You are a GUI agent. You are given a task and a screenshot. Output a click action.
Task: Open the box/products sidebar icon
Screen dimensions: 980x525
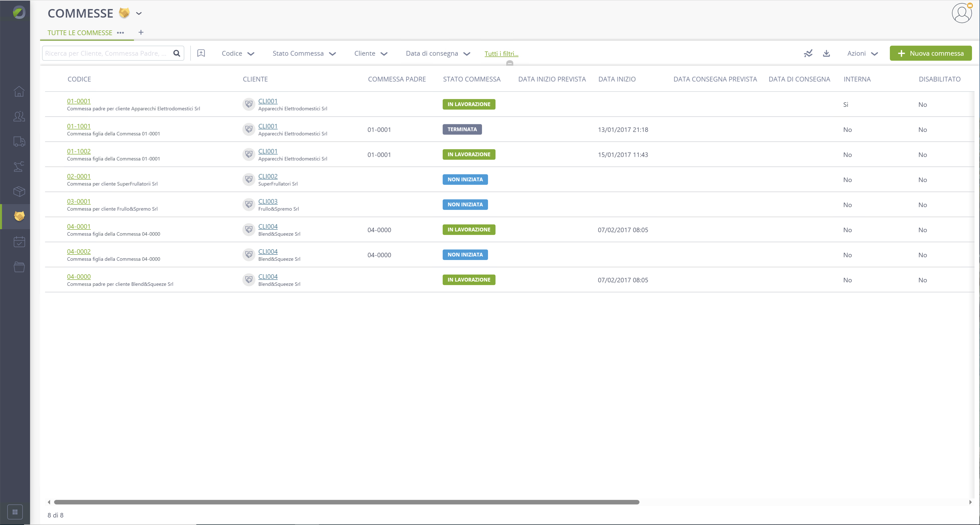click(19, 192)
